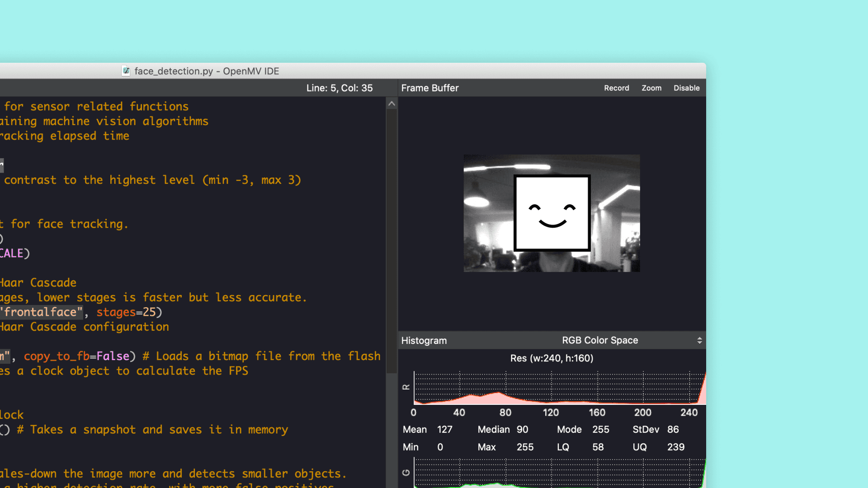Toggle Zoom for the Frame Buffer
The image size is (868, 488).
(651, 88)
